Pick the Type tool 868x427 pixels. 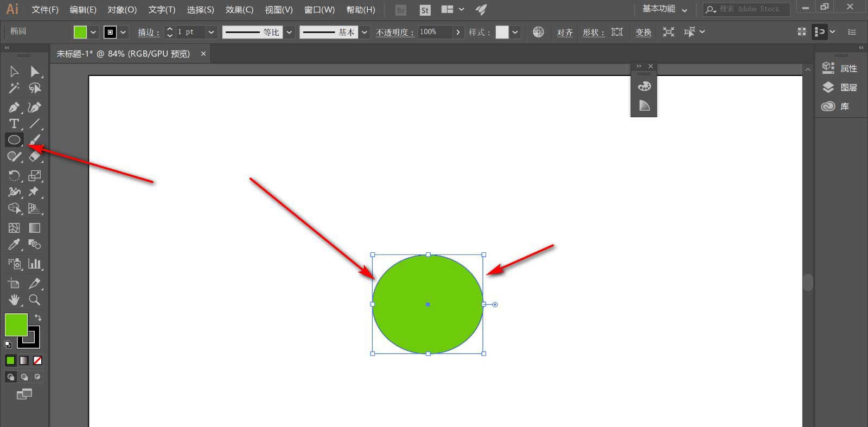[x=14, y=124]
